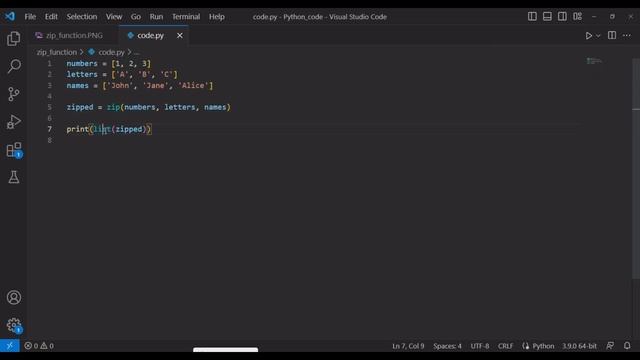Click line number 5 in gutter

[49, 107]
